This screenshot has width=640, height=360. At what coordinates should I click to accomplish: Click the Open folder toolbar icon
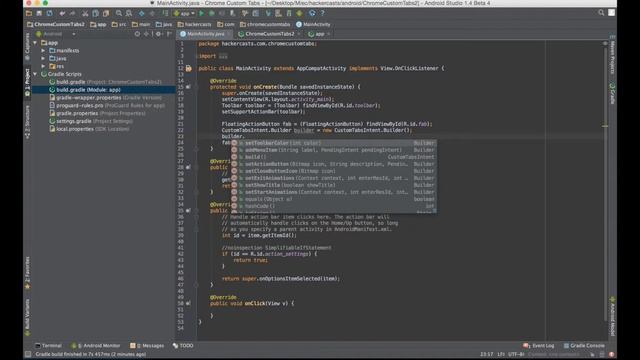coord(29,13)
